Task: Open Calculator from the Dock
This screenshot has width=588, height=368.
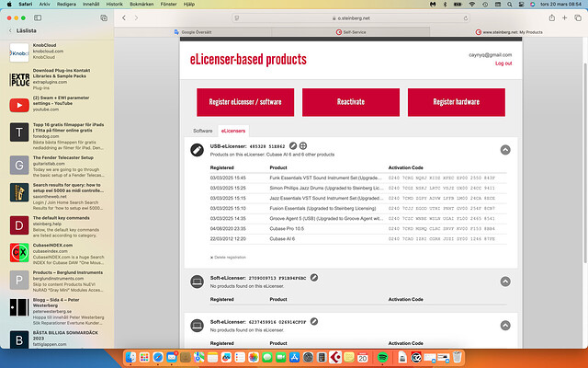Action: [x=322, y=357]
